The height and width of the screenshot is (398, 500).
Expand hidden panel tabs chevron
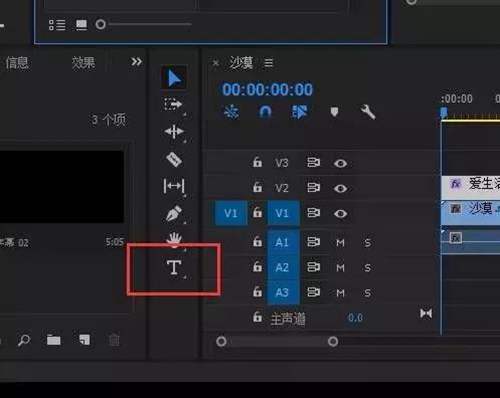(136, 62)
